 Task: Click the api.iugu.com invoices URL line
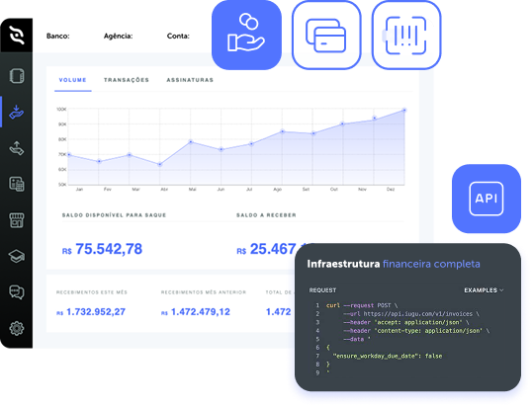pos(411,314)
